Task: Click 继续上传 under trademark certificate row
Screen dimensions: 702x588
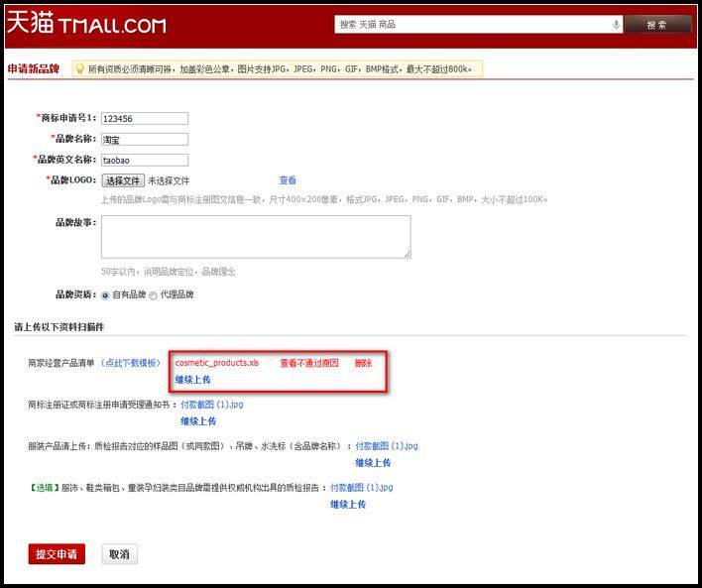Action: tap(198, 421)
